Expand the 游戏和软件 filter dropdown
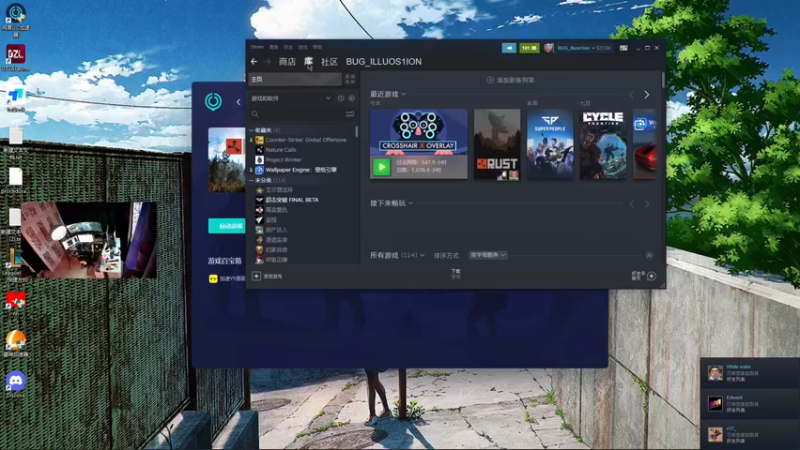This screenshot has width=800, height=450. 328,98
